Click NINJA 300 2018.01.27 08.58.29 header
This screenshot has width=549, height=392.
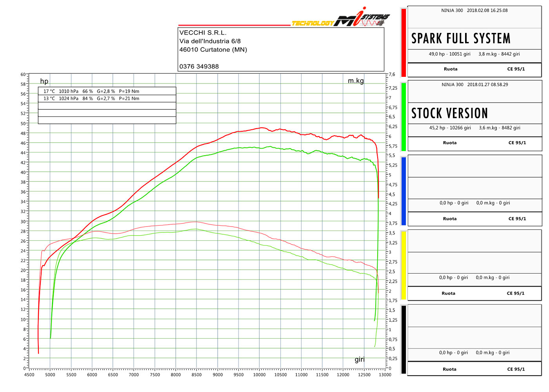475,85
